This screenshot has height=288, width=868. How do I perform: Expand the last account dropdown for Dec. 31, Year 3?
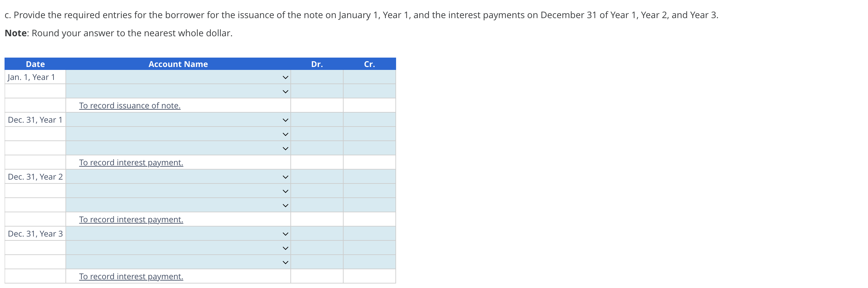click(286, 261)
